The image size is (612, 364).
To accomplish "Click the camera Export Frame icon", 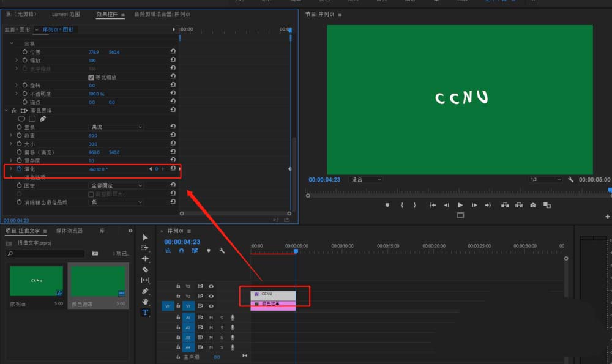I will [533, 205].
